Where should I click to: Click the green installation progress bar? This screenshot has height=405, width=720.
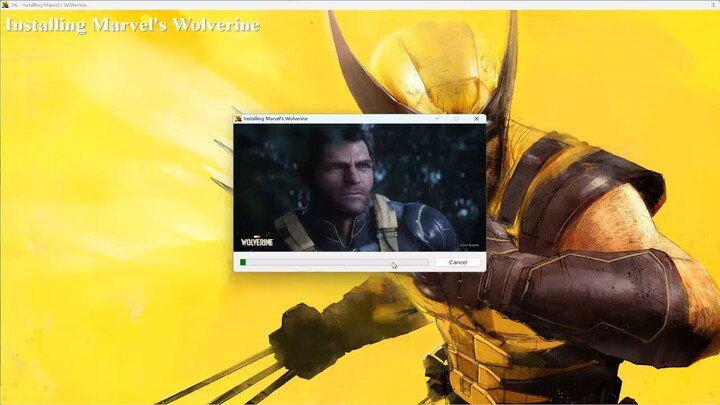tap(334, 262)
